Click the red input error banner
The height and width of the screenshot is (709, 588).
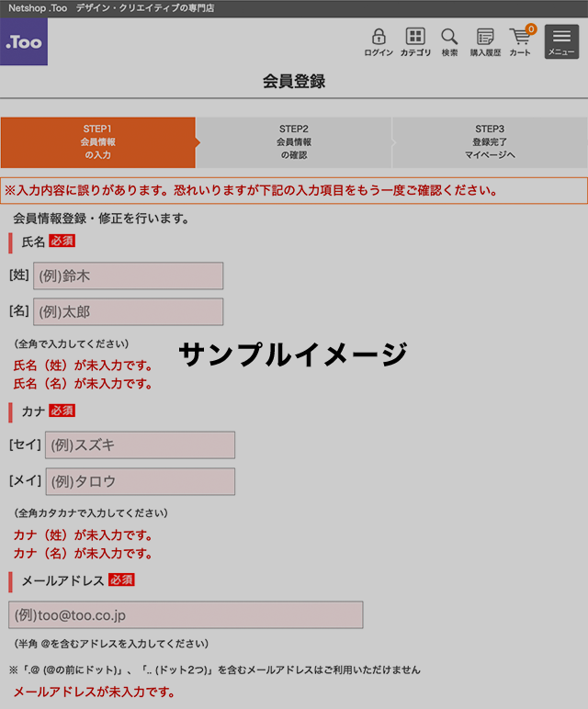(x=293, y=191)
